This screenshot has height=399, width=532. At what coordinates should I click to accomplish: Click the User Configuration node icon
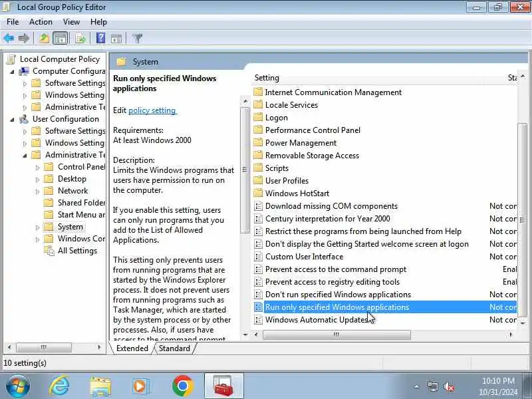[x=24, y=119]
